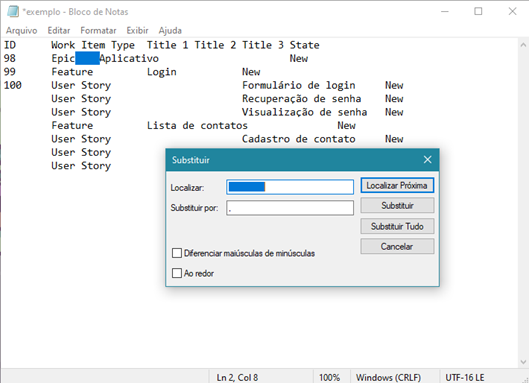
Task: Maximize the Bloco de Notas window
Action: pos(478,11)
